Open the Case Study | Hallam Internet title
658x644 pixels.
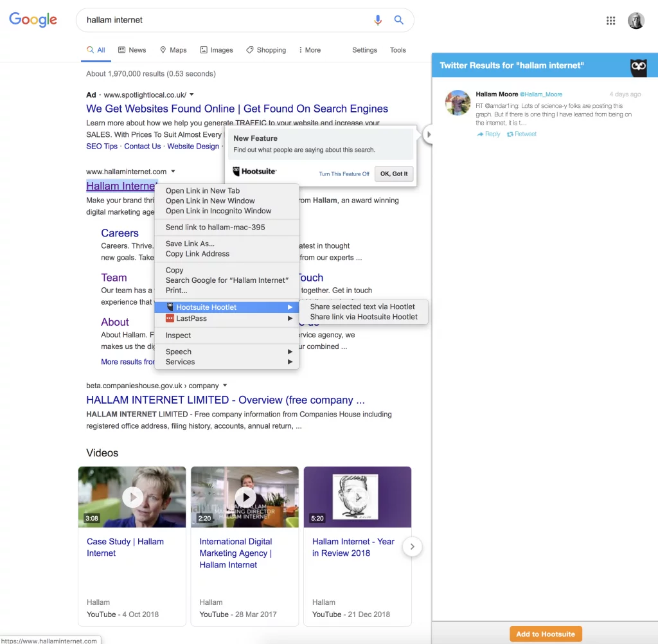click(x=125, y=547)
